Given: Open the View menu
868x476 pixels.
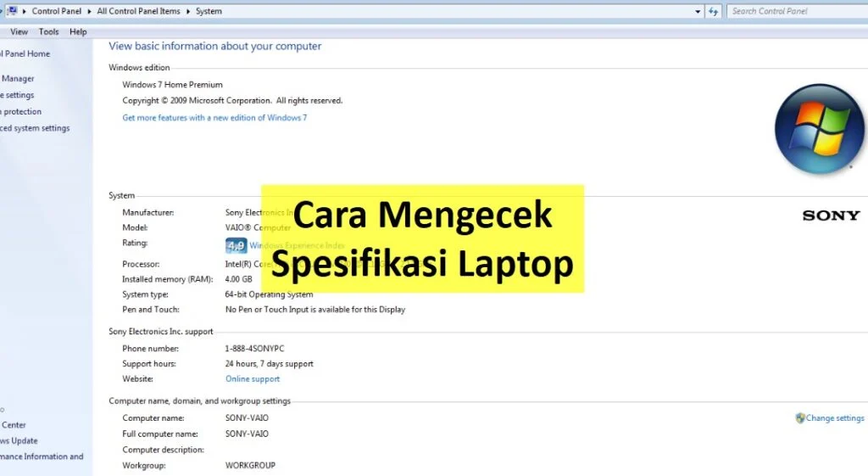Looking at the screenshot, I should 19,31.
